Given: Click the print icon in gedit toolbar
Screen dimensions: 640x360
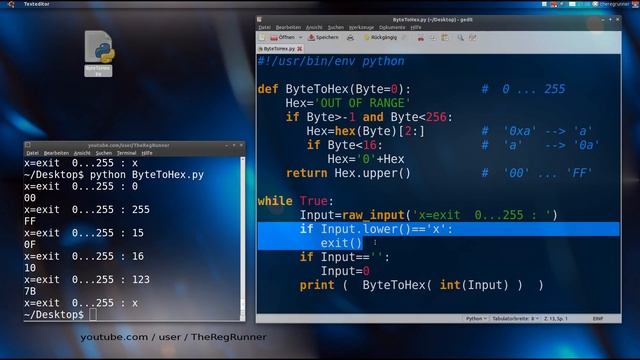Looking at the screenshot, I should [x=350, y=38].
